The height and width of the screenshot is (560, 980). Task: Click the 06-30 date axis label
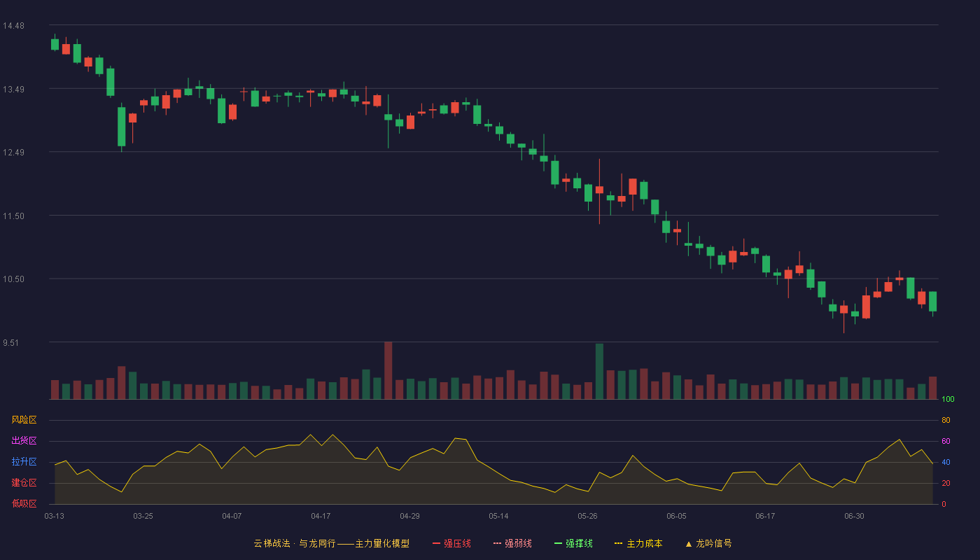click(854, 516)
